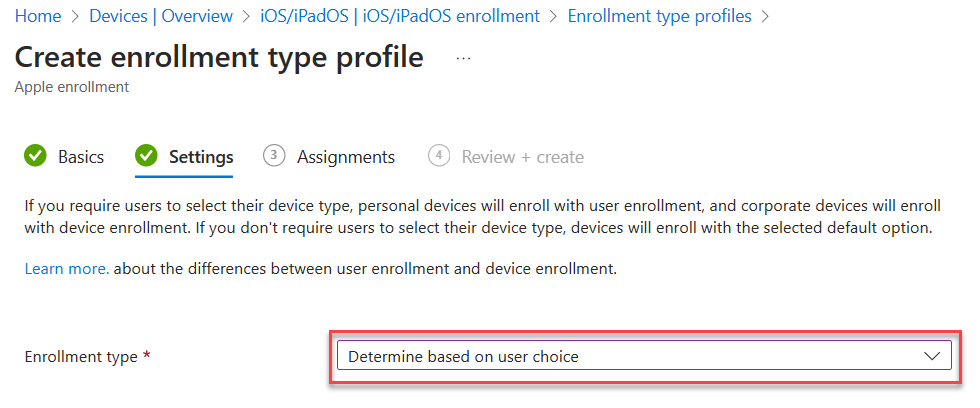980x408 pixels.
Task: Open the Enrollment type dropdown field
Action: click(x=630, y=356)
